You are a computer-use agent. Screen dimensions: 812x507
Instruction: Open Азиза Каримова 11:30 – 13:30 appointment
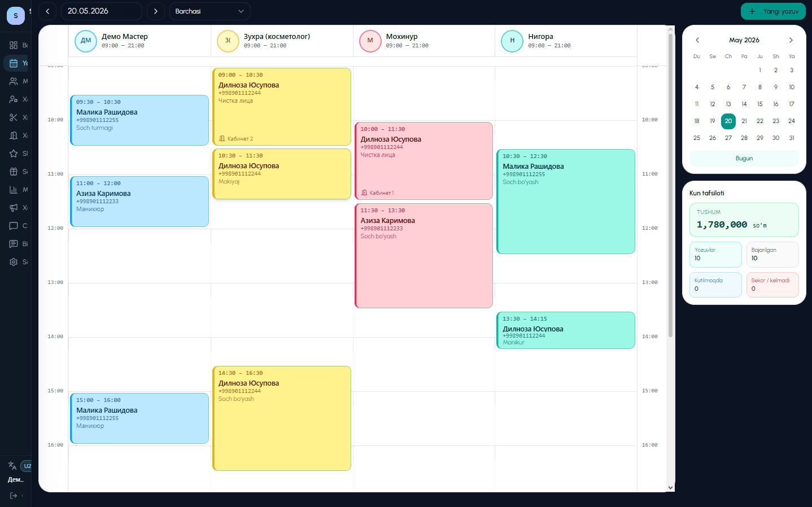point(424,256)
